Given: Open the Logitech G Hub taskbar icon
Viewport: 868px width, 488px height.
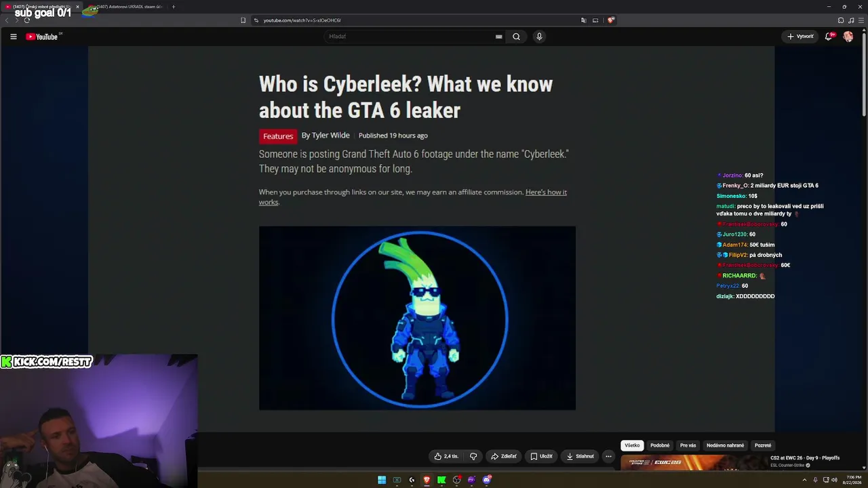Looking at the screenshot, I should click(412, 480).
